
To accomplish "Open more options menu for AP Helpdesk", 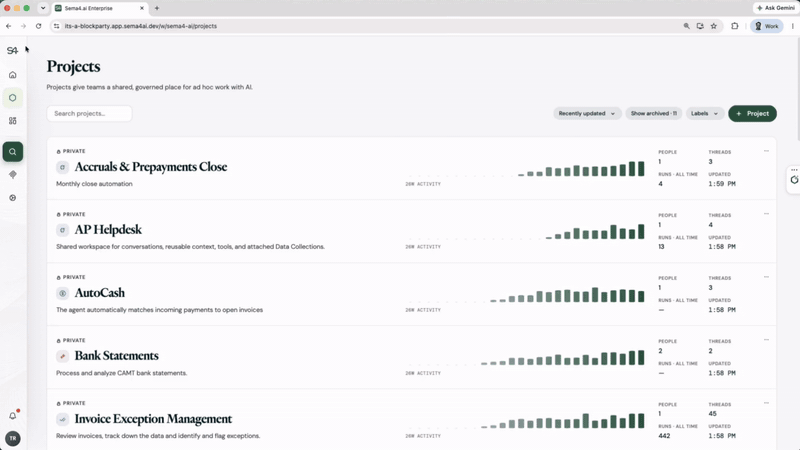I will click(766, 214).
